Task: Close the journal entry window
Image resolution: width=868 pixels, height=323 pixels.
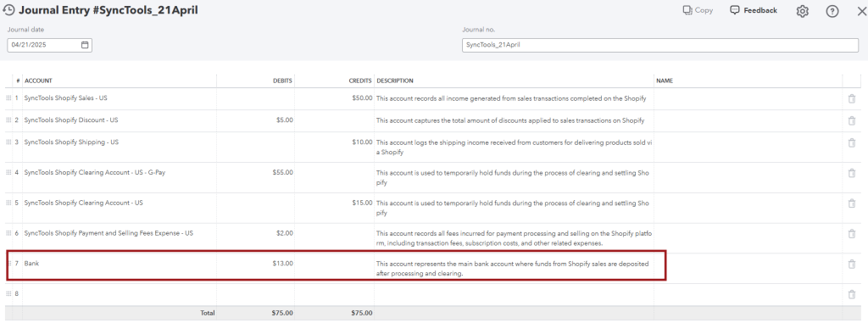Action: [x=861, y=11]
